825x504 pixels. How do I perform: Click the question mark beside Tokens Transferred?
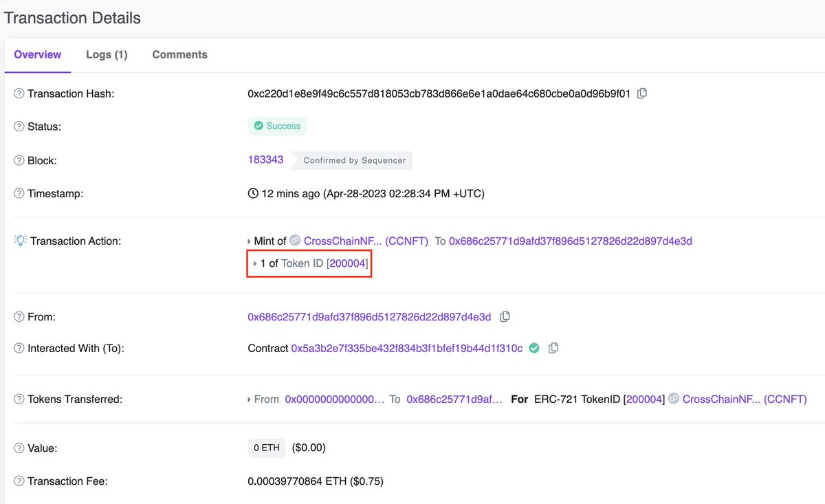[x=18, y=399]
